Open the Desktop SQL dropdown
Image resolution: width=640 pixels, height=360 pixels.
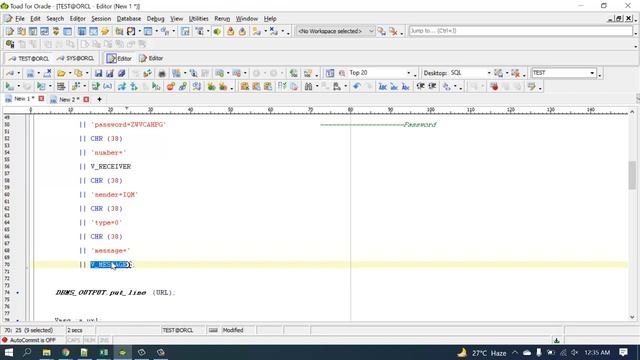pos(489,73)
